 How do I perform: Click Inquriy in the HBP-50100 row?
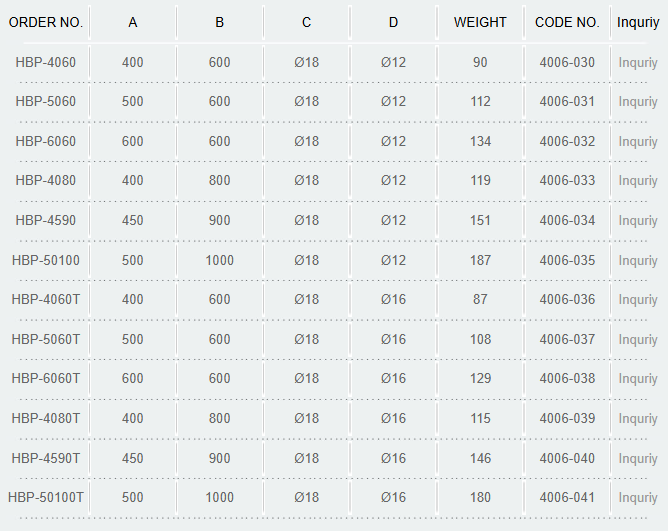pyautogui.click(x=638, y=261)
